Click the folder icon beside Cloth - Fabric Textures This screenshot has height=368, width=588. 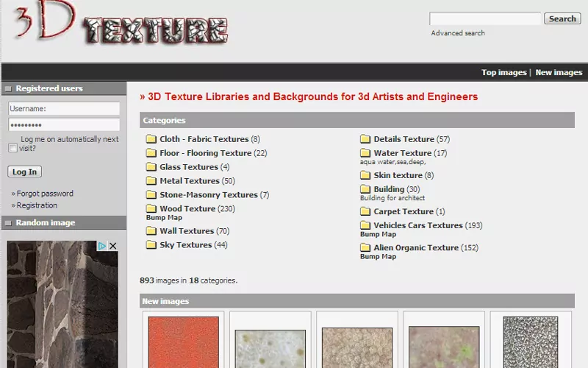point(151,139)
